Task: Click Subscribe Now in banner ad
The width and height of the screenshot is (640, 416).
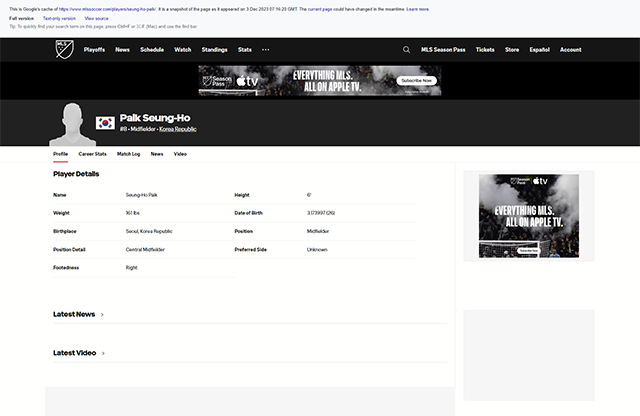Action: (x=416, y=80)
